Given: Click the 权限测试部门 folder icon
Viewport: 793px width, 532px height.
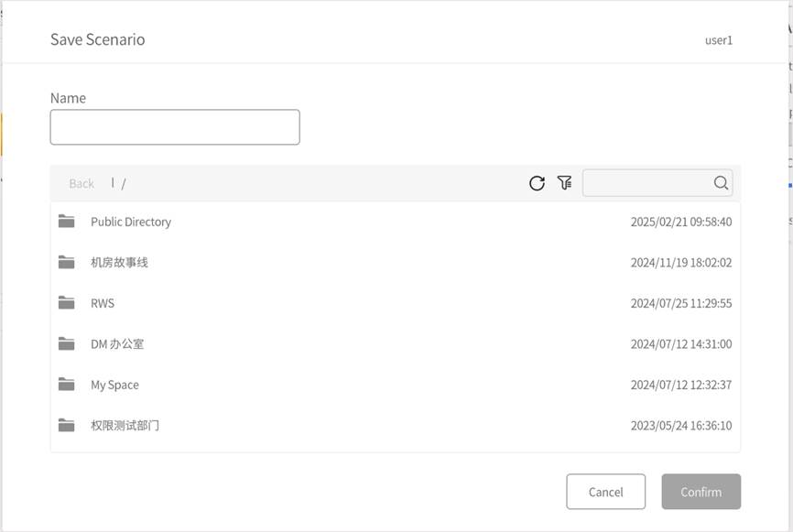Looking at the screenshot, I should coord(66,426).
